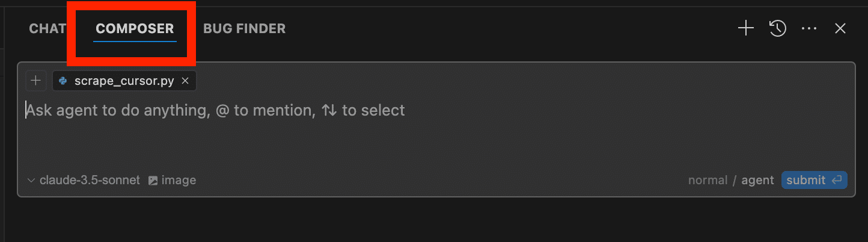Click the return arrow icon inside submit
Screen dimensions: 868x242
pyautogui.click(x=836, y=180)
